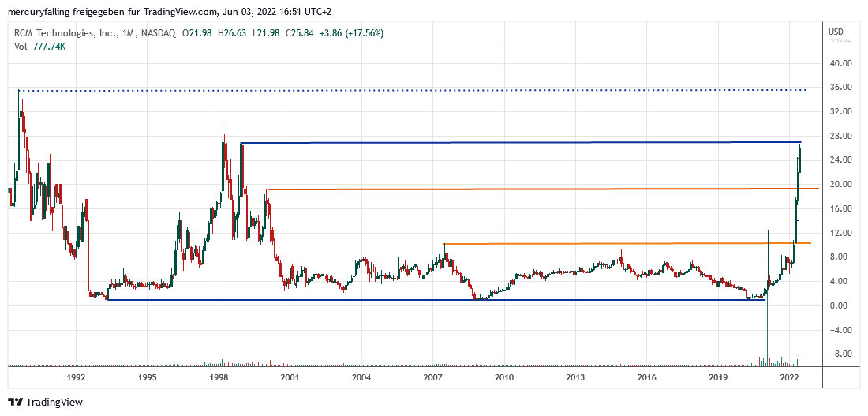Select the lower blue support line
868x416 pixels.
click(x=434, y=300)
